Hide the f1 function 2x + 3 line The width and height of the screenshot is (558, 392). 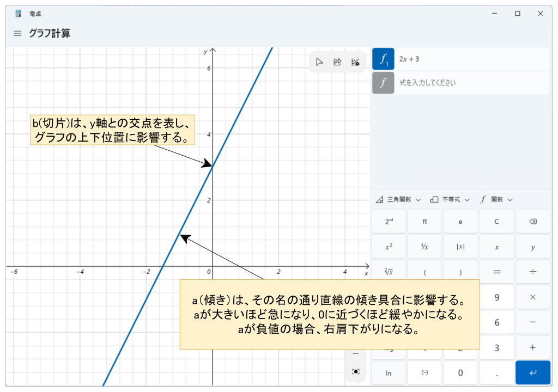tap(383, 59)
